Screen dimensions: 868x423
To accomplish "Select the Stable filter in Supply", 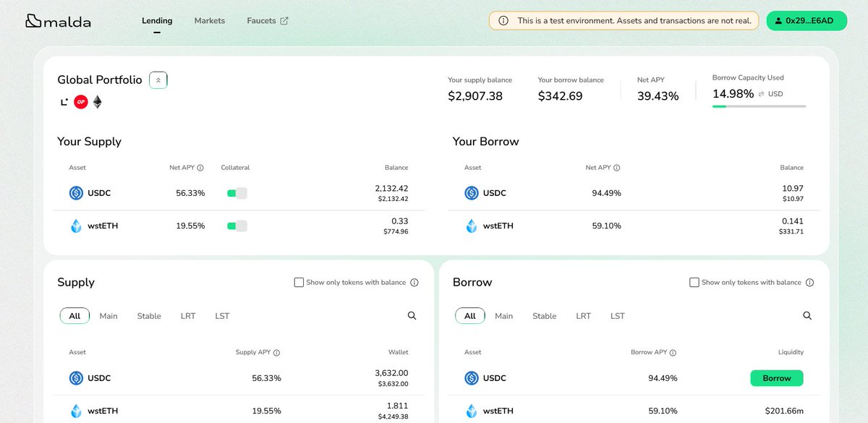I will click(x=149, y=316).
